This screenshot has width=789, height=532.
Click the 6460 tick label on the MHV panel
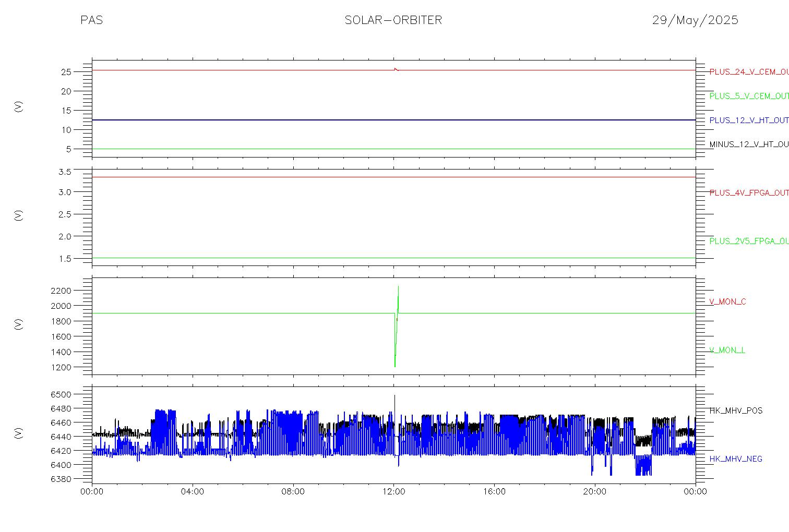tap(61, 422)
